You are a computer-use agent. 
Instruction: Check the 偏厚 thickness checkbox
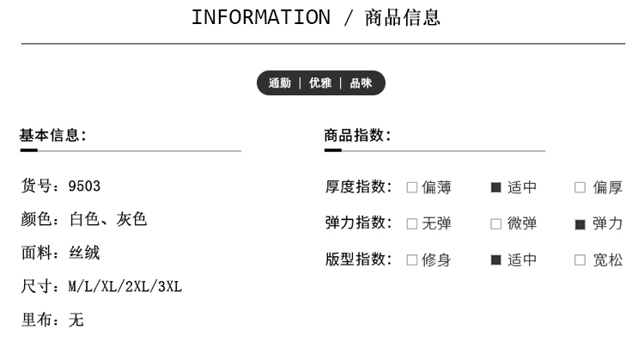tap(580, 187)
